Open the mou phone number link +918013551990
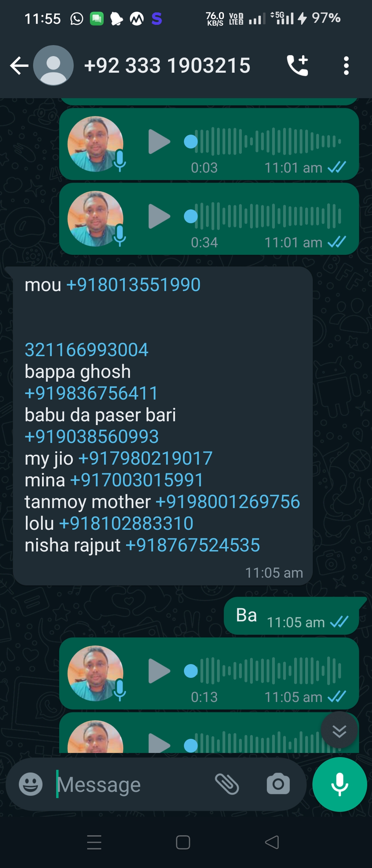Image resolution: width=372 pixels, height=868 pixels. point(133,285)
